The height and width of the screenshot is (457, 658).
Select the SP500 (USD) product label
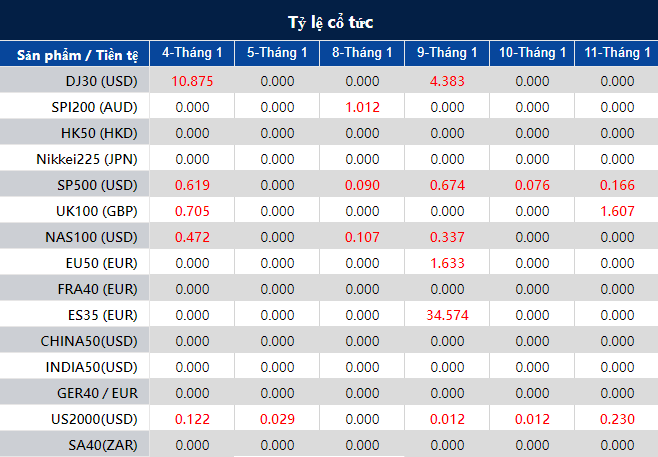[x=97, y=185]
